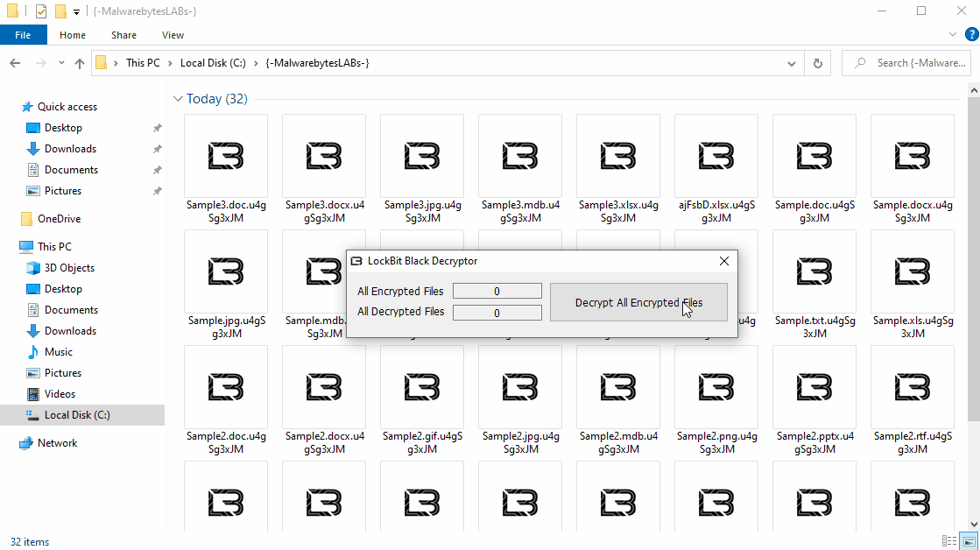Select file Sample.jpg.u4gSg3xJM
Image resolution: width=980 pixels, height=550 pixels.
pyautogui.click(x=226, y=285)
